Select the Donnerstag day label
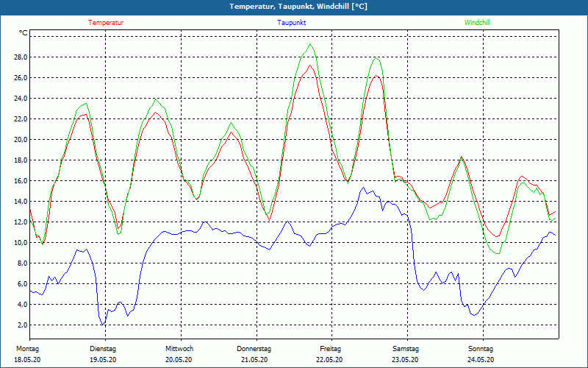Screen dimensions: 588x368 [x=254, y=349]
